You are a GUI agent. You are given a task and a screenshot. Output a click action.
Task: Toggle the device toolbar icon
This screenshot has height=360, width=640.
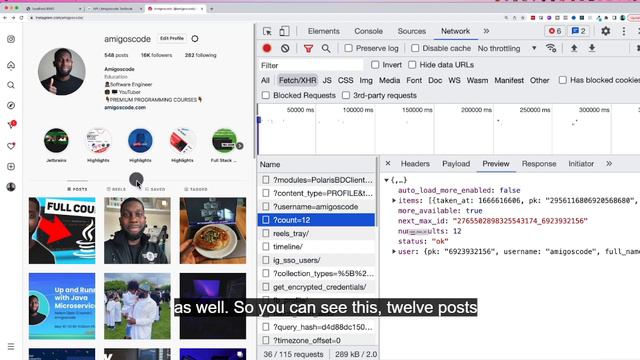(x=284, y=31)
